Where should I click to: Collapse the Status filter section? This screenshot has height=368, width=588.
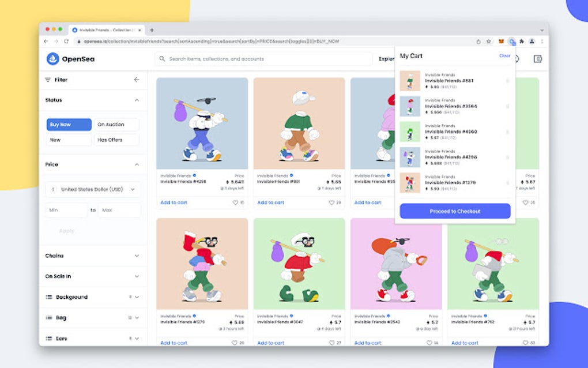(136, 100)
